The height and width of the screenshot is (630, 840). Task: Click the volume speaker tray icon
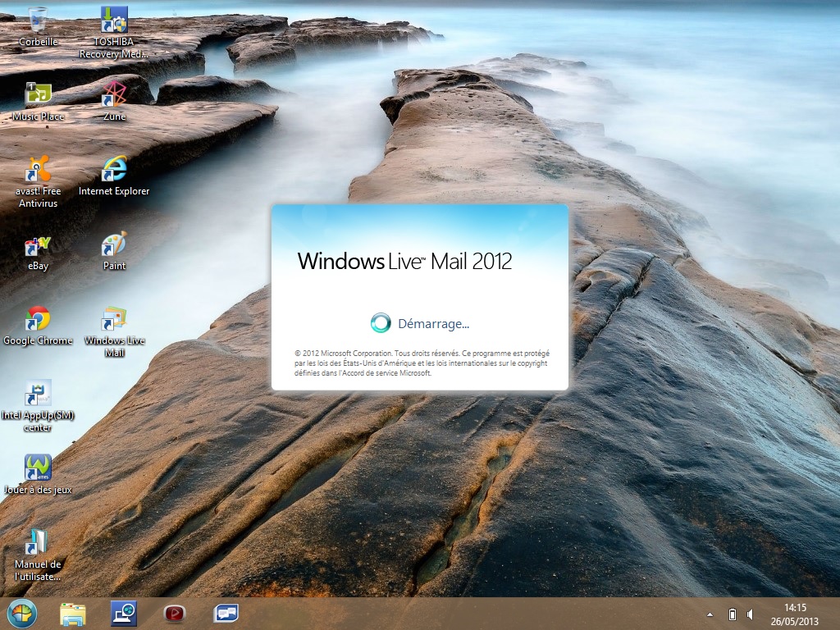(x=750, y=614)
